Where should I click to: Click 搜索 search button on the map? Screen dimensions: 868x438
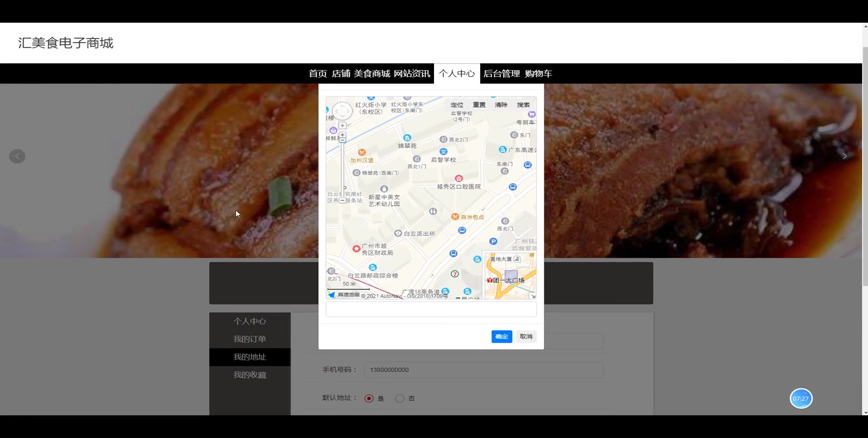(x=523, y=105)
